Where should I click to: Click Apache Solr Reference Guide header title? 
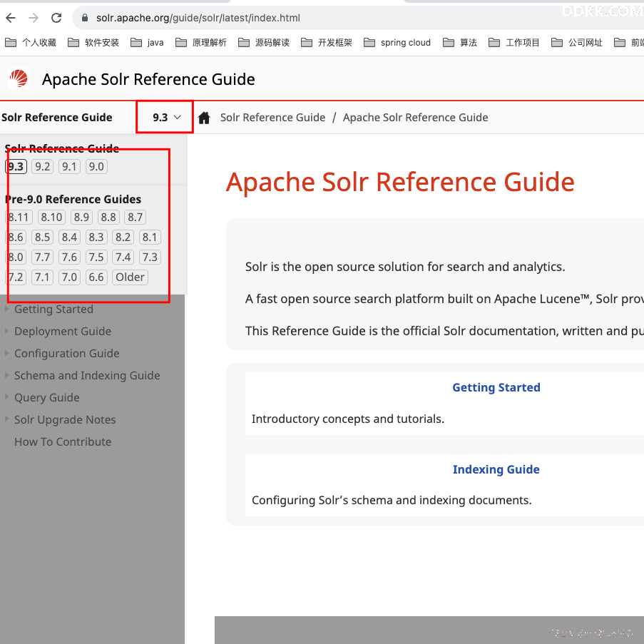148,79
